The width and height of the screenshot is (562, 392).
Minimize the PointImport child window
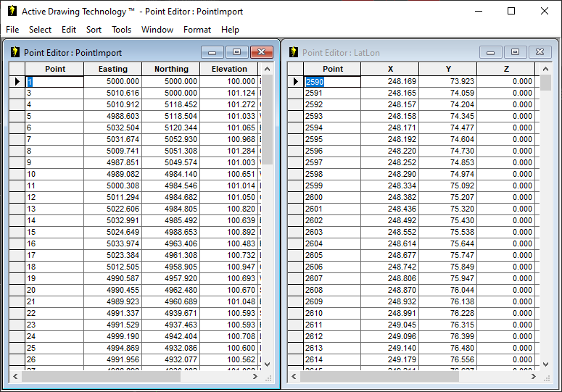[212, 52]
